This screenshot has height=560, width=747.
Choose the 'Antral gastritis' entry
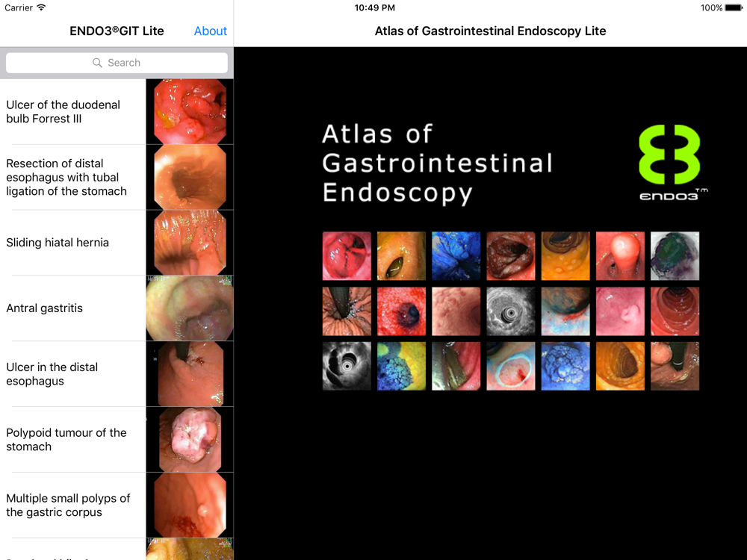click(x=117, y=308)
